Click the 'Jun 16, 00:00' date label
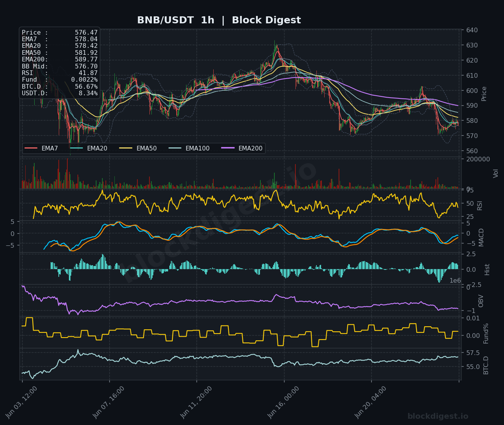The height and width of the screenshot is (425, 504). click(284, 402)
